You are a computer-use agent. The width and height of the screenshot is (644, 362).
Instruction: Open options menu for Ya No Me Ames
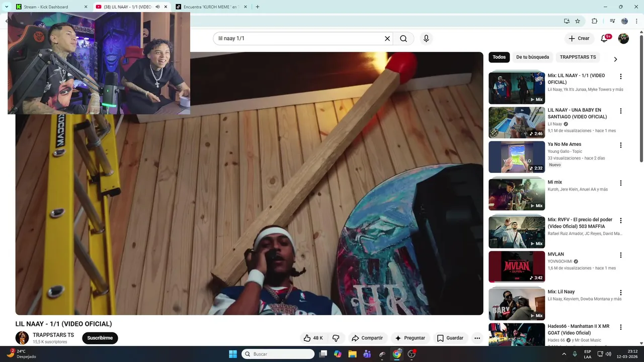pos(620,145)
